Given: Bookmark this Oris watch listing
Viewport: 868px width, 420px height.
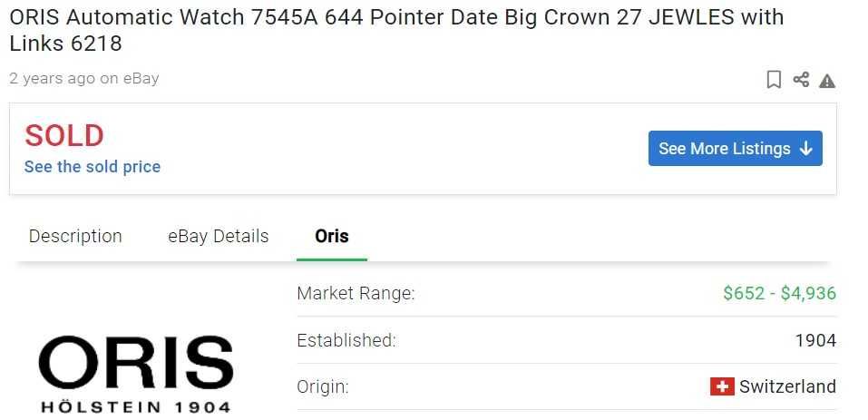Looking at the screenshot, I should pyautogui.click(x=774, y=80).
